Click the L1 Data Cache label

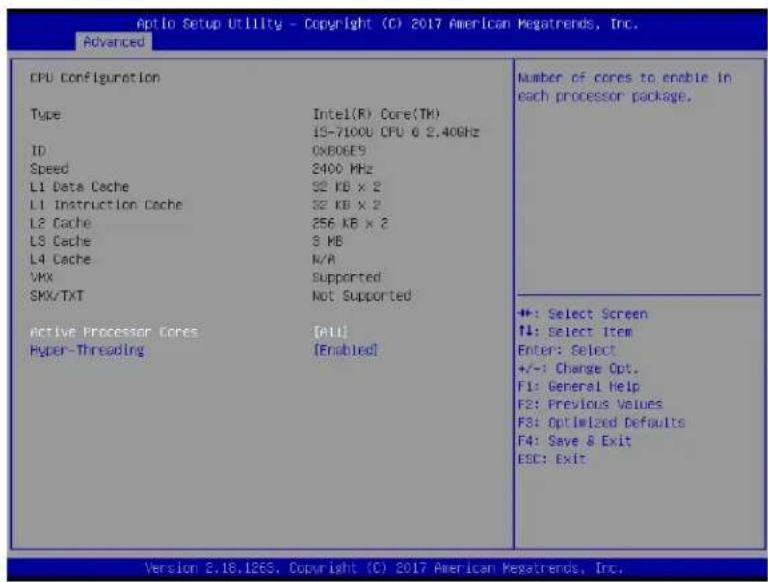(x=79, y=187)
